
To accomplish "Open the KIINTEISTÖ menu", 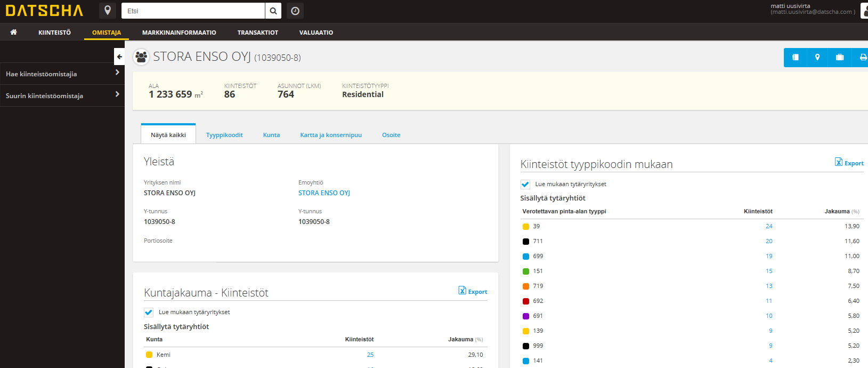I will (54, 33).
